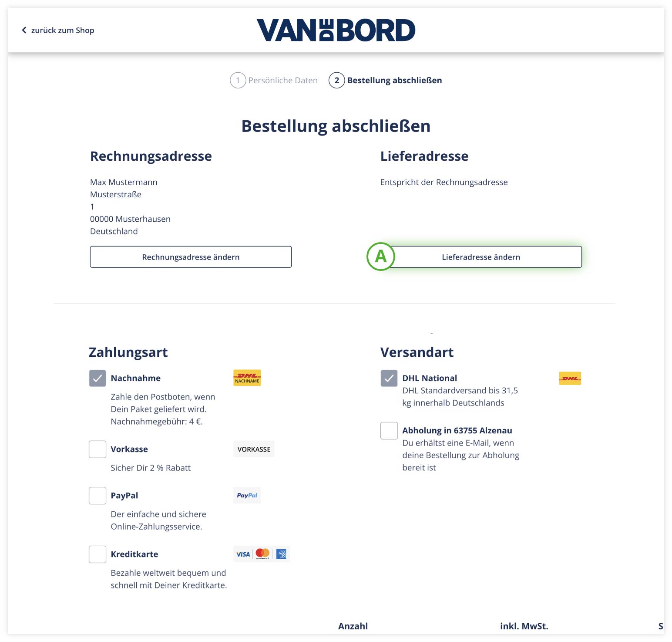
Task: Click the VAN DE BORD logo
Action: coord(335,30)
